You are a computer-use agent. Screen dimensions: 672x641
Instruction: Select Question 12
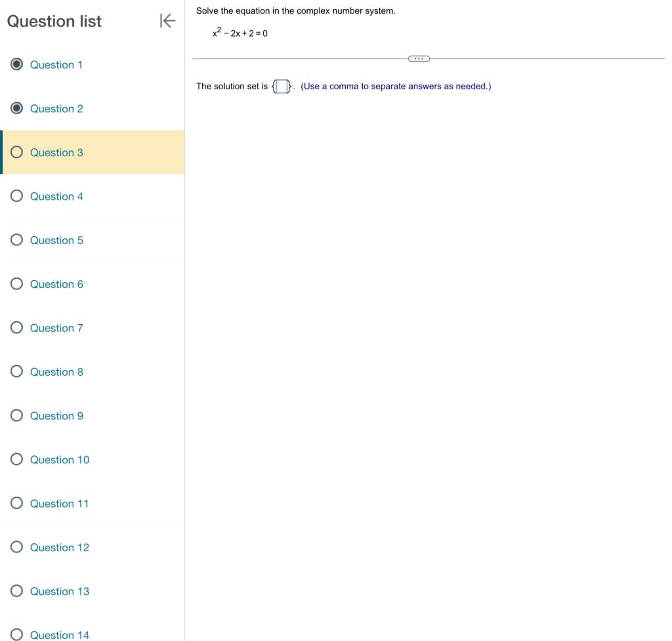tap(59, 547)
